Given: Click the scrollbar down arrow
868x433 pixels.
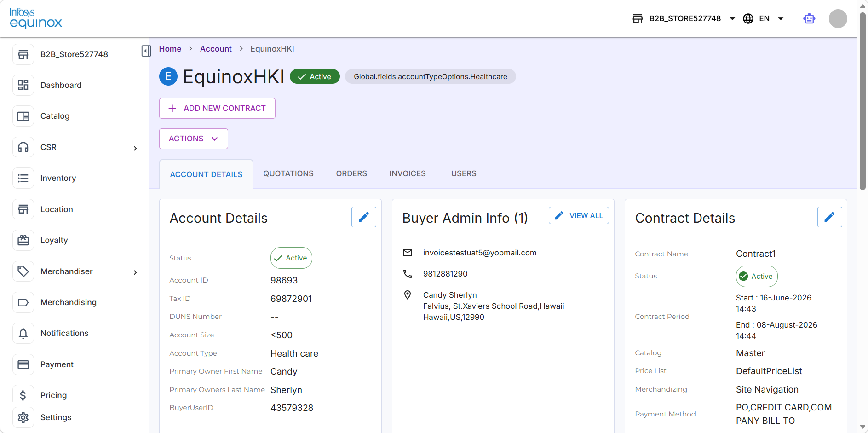Looking at the screenshot, I should pyautogui.click(x=863, y=427).
